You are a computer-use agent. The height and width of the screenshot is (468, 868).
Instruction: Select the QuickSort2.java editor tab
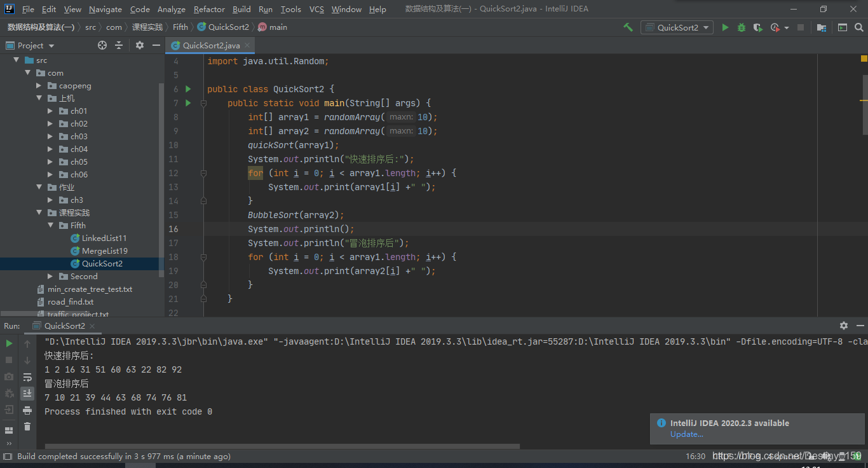coord(210,45)
